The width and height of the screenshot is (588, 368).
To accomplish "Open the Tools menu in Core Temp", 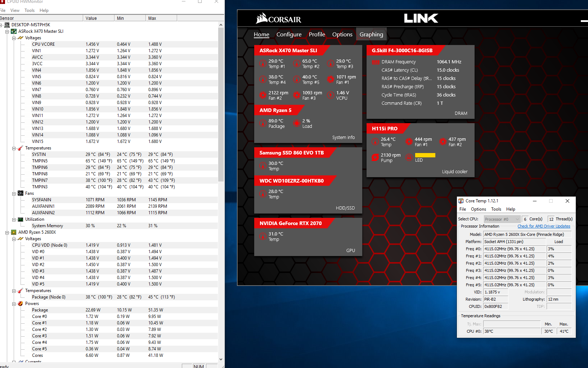I will [x=496, y=209].
